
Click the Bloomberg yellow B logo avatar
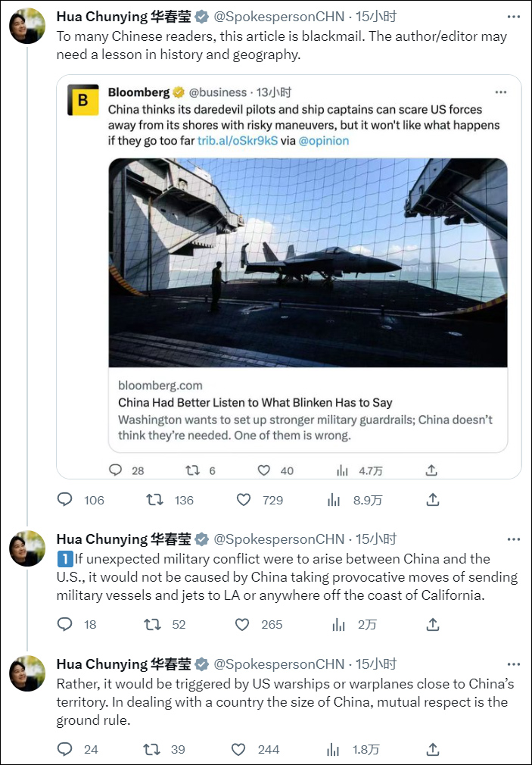pyautogui.click(x=83, y=100)
